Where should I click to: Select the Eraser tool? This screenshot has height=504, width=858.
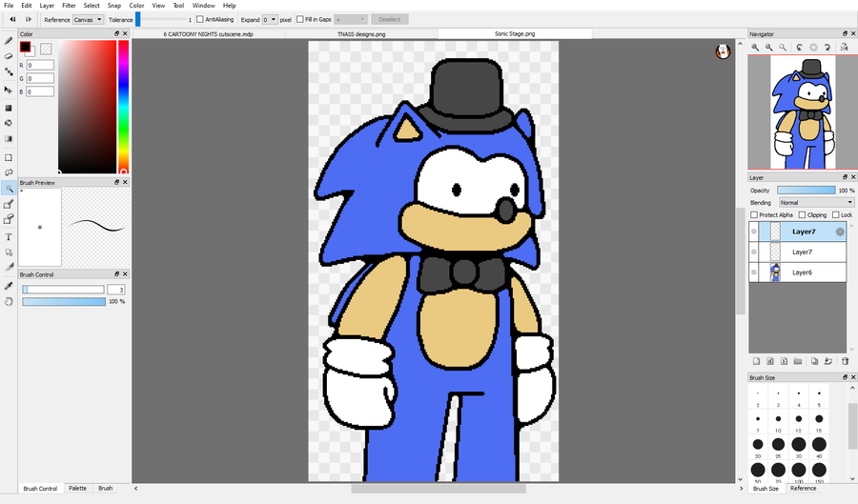pos(9,56)
